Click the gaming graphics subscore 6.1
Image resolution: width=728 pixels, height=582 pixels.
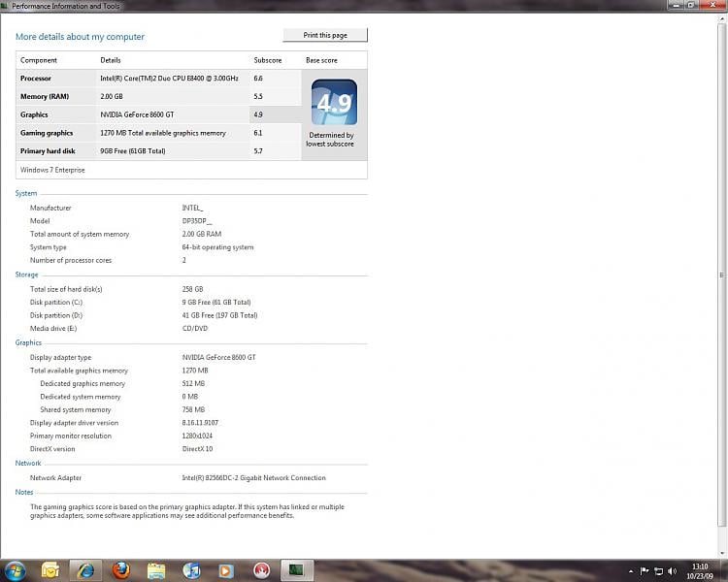click(x=258, y=133)
